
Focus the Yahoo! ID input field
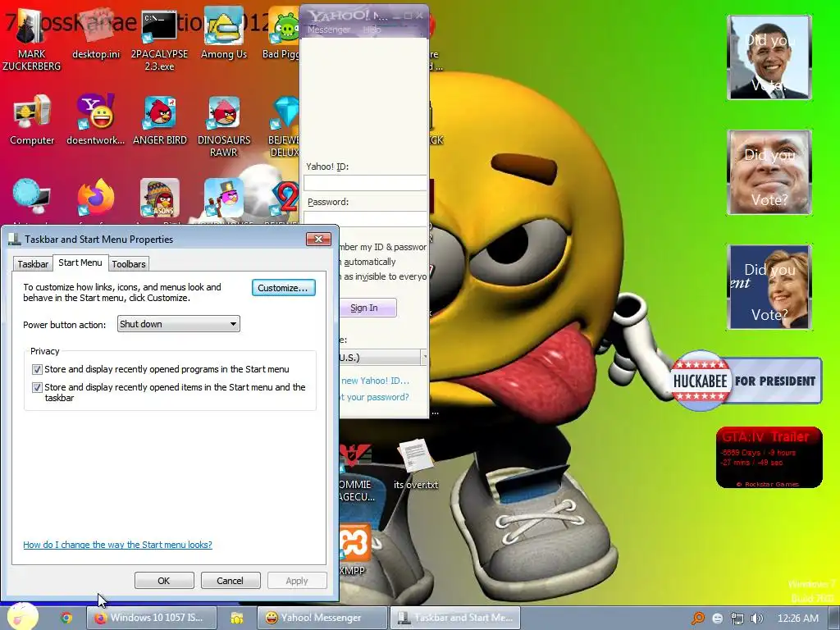tap(365, 183)
